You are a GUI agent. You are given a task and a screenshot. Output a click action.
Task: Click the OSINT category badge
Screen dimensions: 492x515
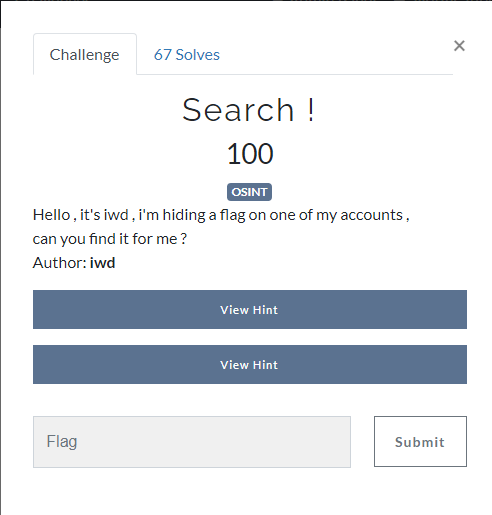pyautogui.click(x=249, y=192)
